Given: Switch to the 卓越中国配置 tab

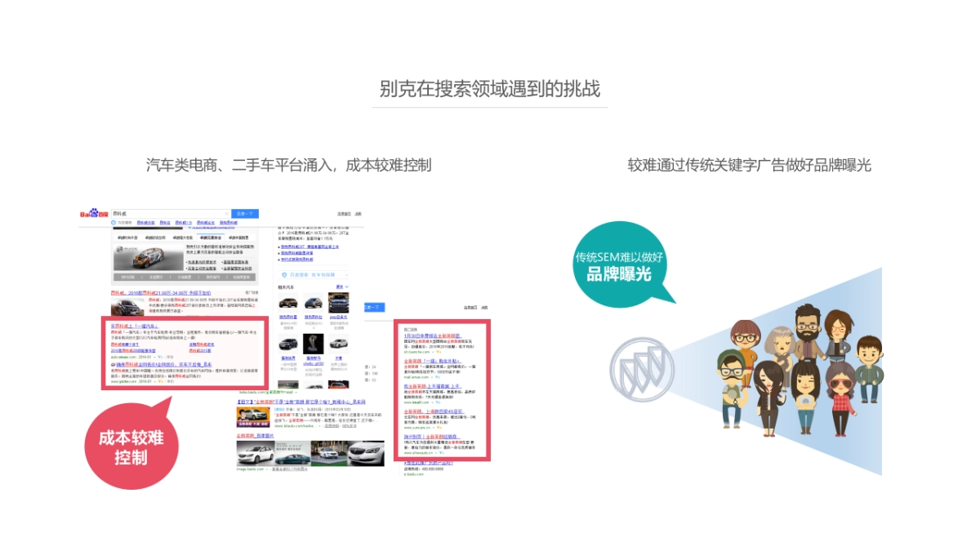Looking at the screenshot, I should pyautogui.click(x=238, y=237).
